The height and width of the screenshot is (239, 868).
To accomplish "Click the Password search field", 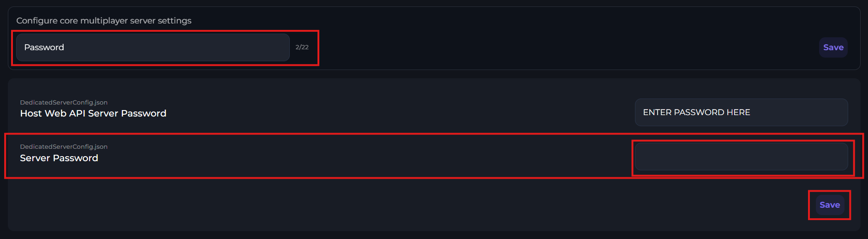I will pos(152,47).
